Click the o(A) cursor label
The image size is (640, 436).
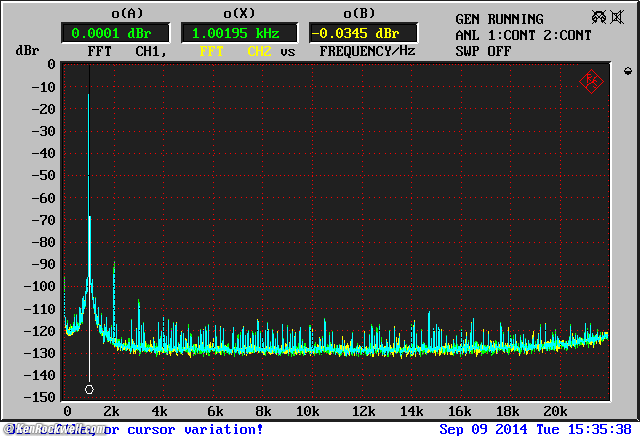click(127, 13)
